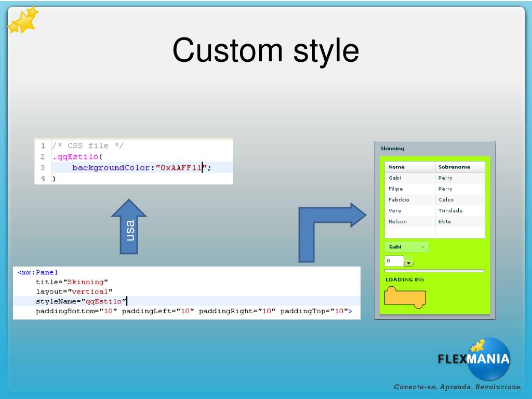Open the Gabi combo box dropdown
This screenshot has height=399, width=532.
[406, 247]
